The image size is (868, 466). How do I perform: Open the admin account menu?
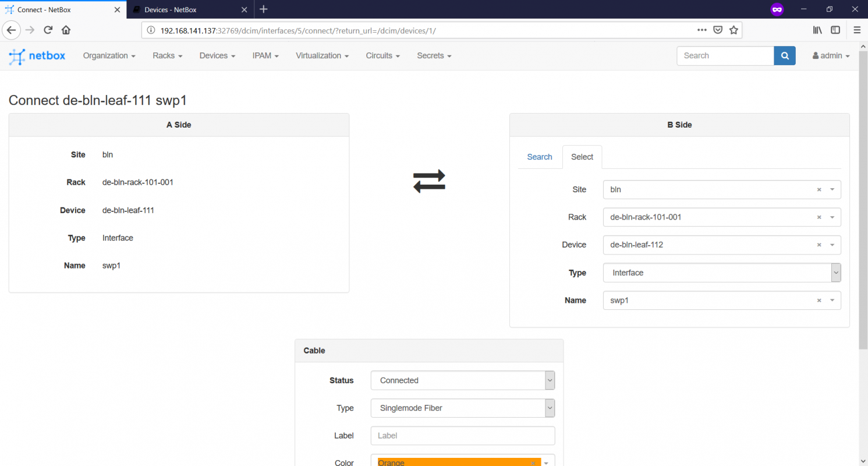[x=830, y=55]
